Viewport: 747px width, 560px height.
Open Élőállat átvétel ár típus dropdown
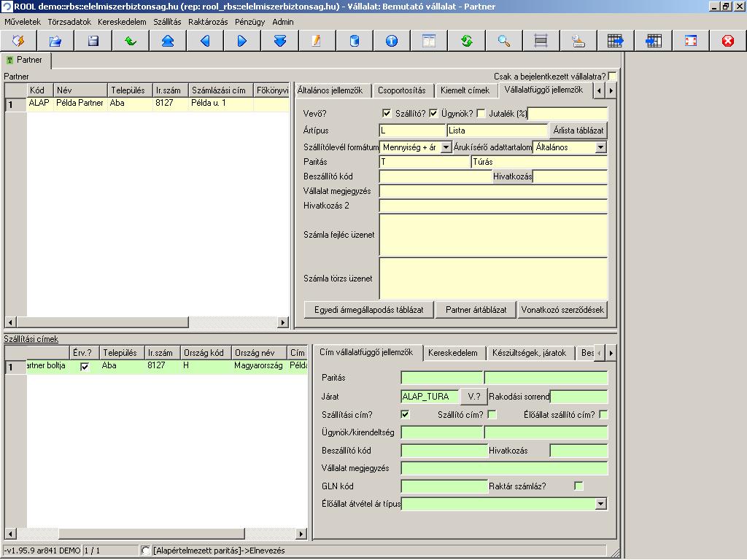coord(601,503)
